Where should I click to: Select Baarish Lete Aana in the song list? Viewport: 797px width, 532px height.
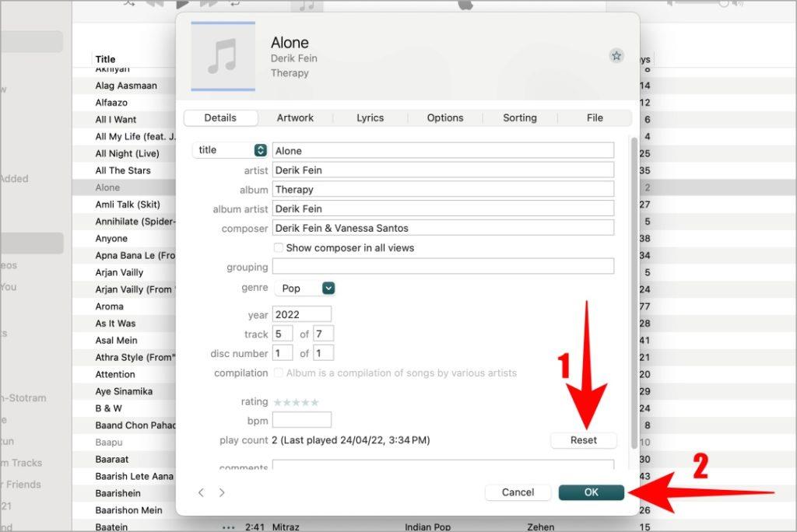(134, 476)
